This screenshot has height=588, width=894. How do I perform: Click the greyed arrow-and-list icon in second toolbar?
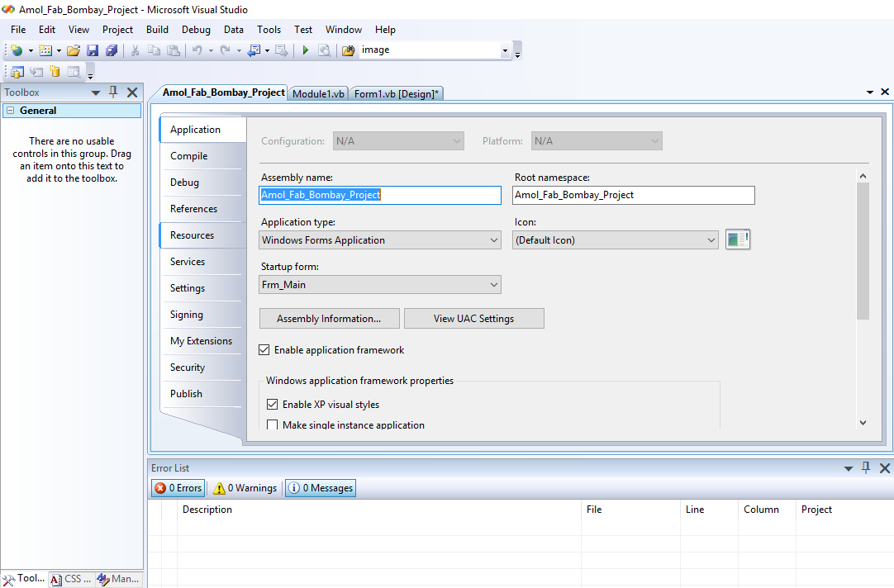[36, 72]
